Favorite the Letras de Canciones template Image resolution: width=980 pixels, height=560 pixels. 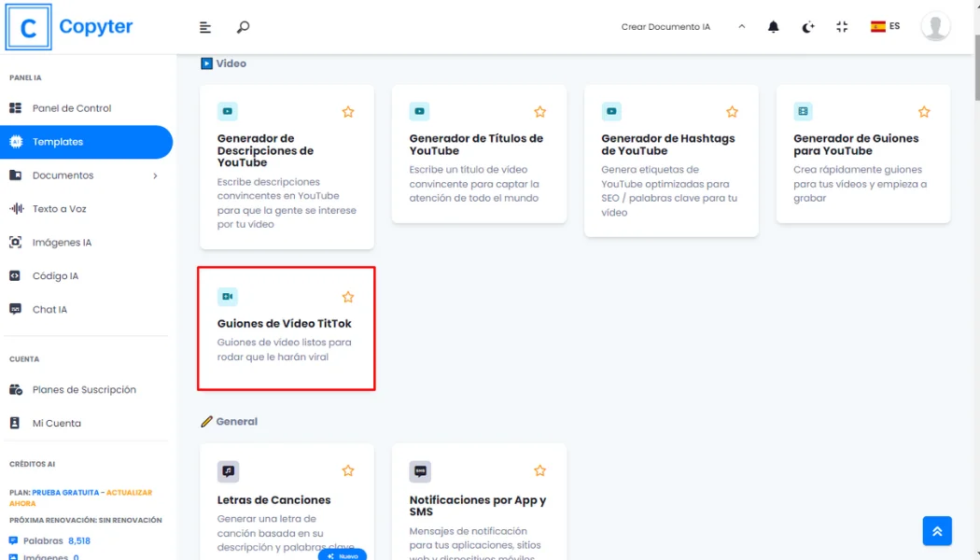(348, 470)
